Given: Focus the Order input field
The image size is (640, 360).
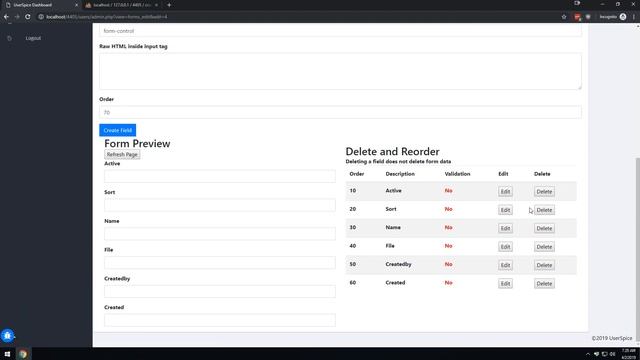Looking at the screenshot, I should click(x=340, y=112).
